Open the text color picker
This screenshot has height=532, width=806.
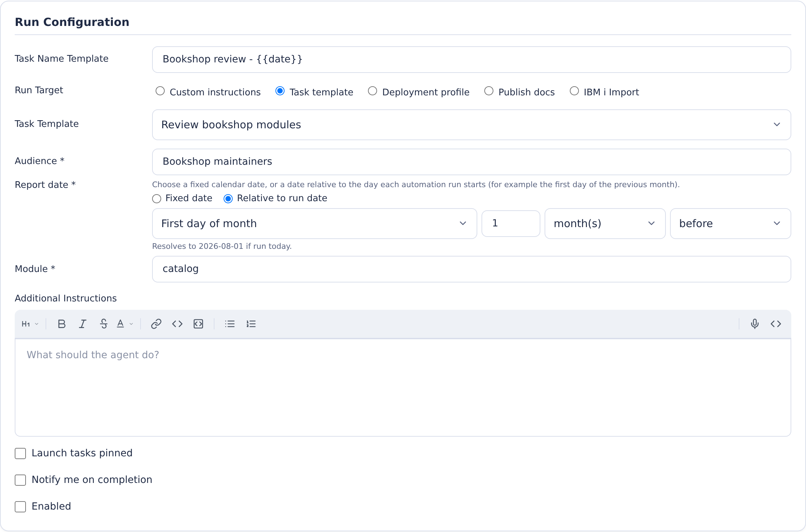(x=125, y=324)
